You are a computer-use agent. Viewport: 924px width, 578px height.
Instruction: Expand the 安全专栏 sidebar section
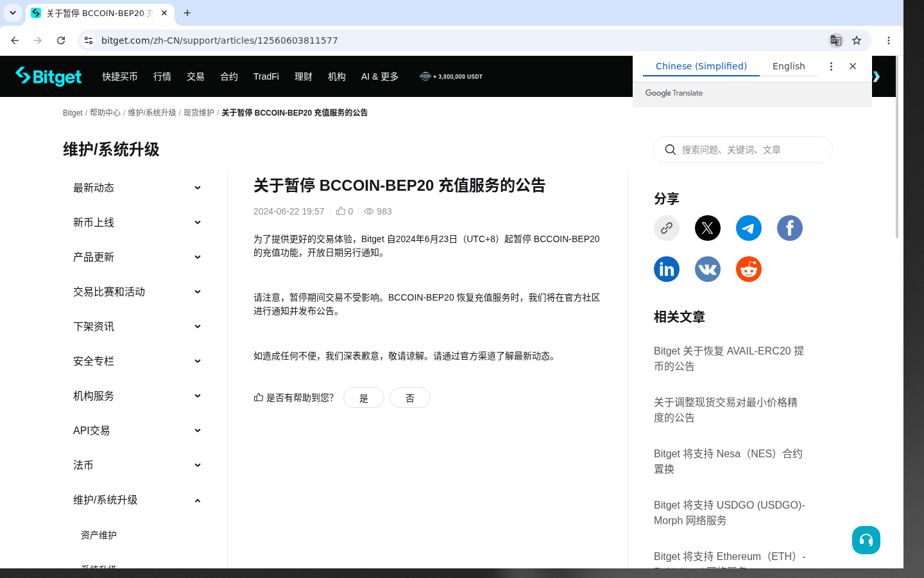(x=137, y=361)
